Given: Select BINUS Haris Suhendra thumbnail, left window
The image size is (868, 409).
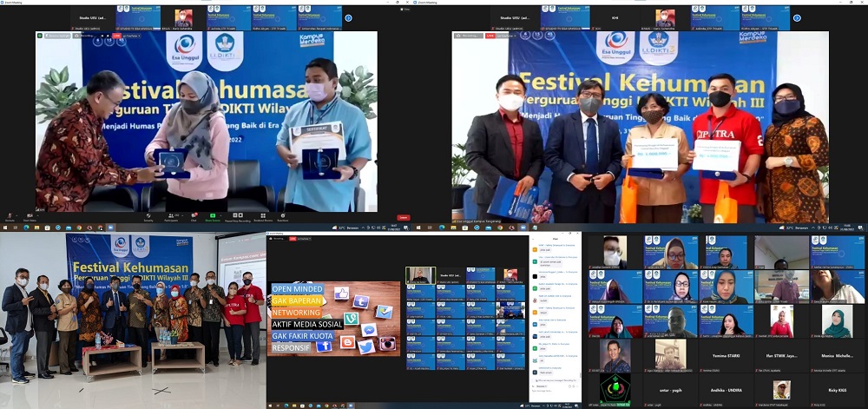Looking at the screenshot, I should click(183, 17).
